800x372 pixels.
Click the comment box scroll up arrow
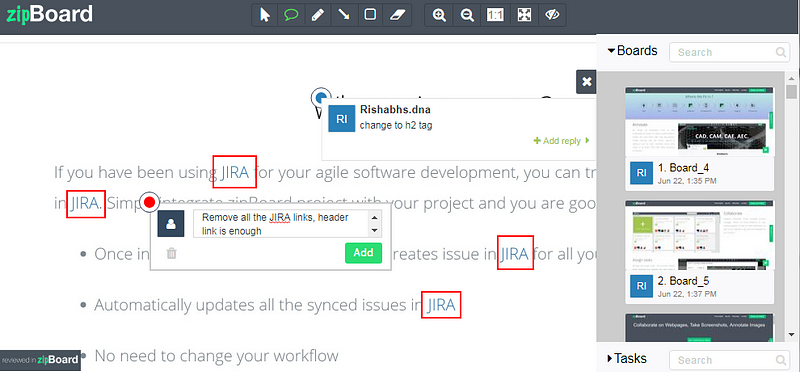coord(375,217)
